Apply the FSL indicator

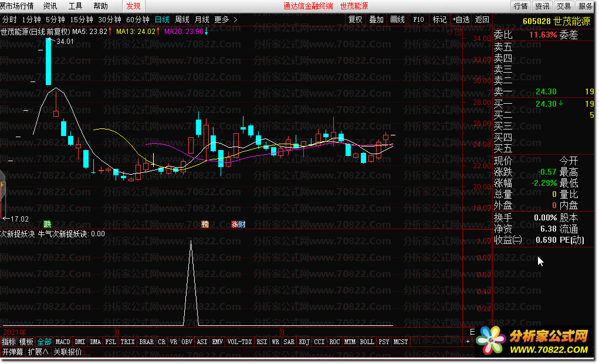111,342
